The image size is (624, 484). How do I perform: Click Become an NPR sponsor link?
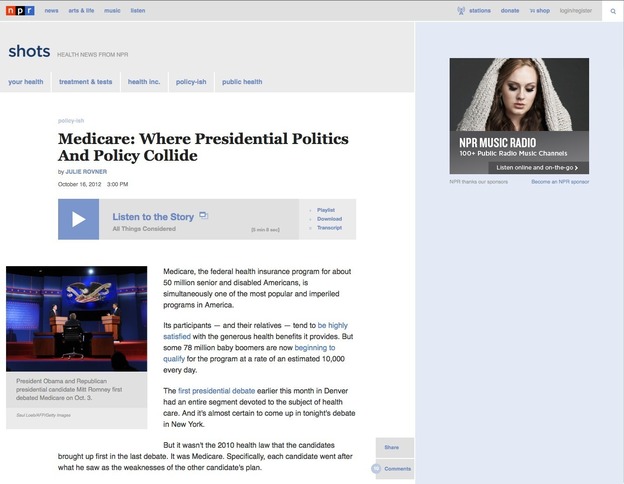click(560, 182)
